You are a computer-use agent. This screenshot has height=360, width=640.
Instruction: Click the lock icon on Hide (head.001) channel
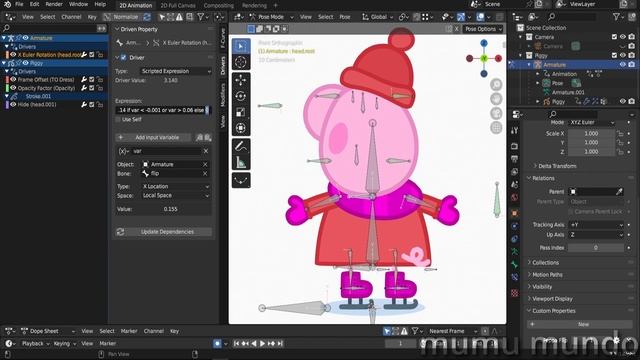(x=100, y=104)
